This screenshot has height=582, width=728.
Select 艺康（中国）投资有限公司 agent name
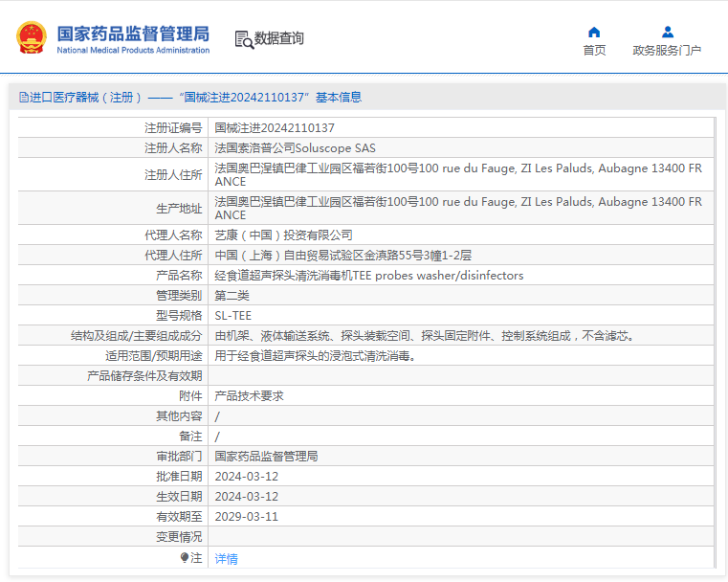[x=283, y=235]
